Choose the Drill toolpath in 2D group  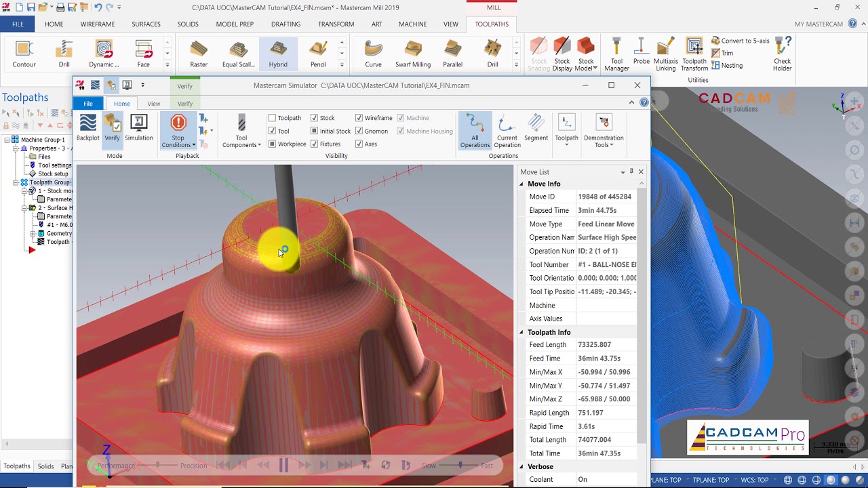(64, 54)
